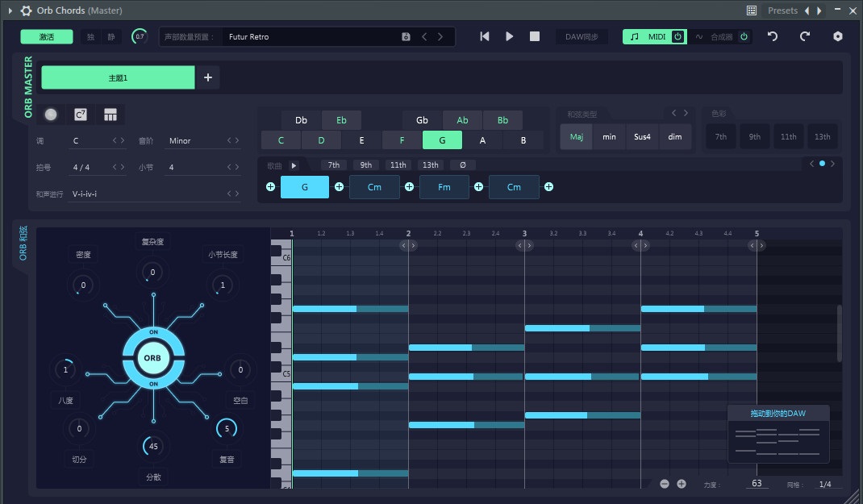Toggle MIDI output power button

pyautogui.click(x=677, y=36)
